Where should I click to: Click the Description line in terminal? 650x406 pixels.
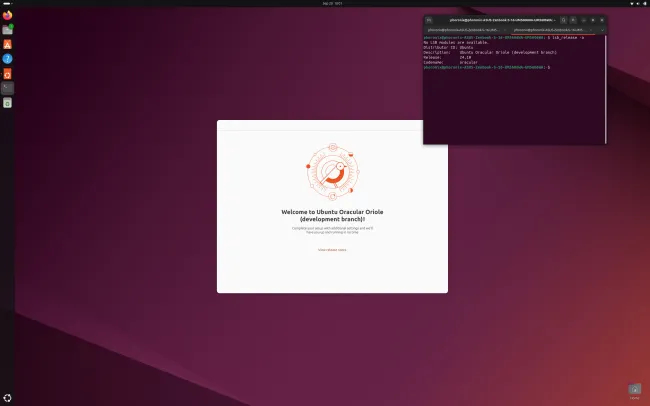tap(490, 53)
